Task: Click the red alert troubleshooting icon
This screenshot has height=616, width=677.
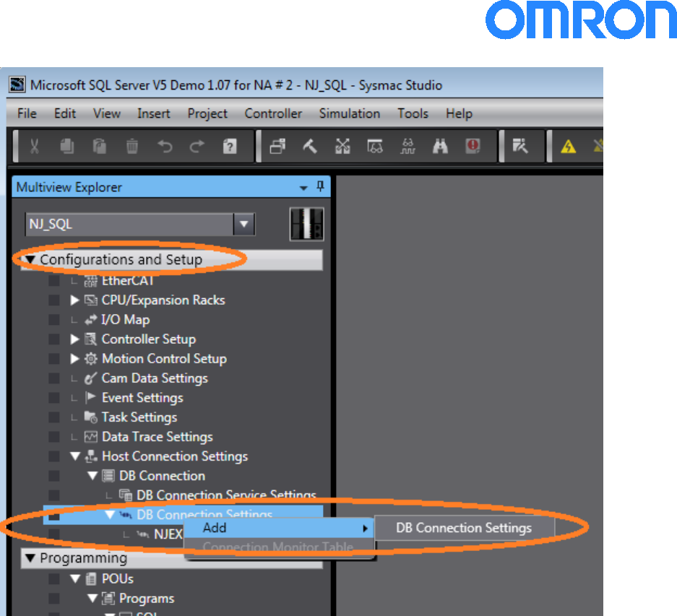Action: 473,147
